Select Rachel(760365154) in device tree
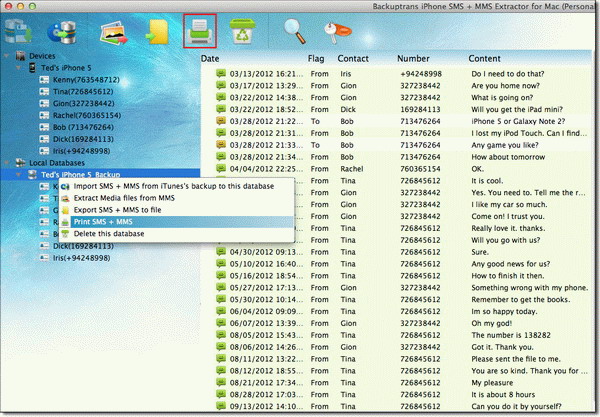 (87, 116)
